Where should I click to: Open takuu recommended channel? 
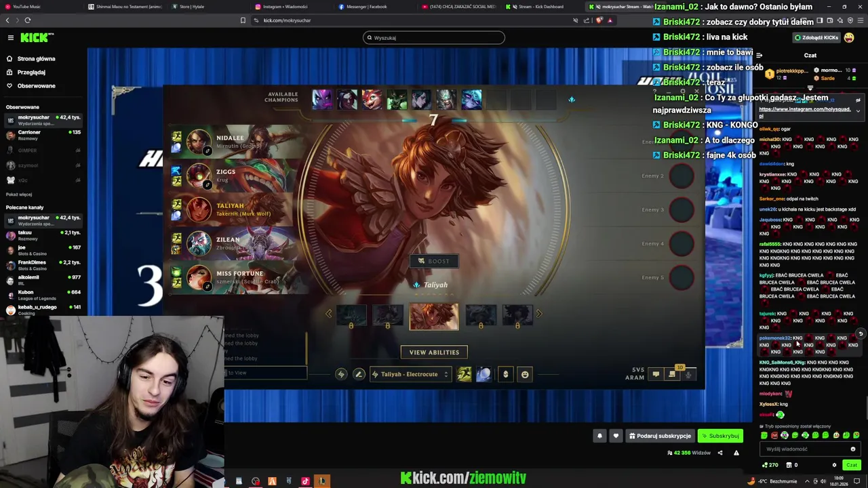pyautogui.click(x=43, y=235)
